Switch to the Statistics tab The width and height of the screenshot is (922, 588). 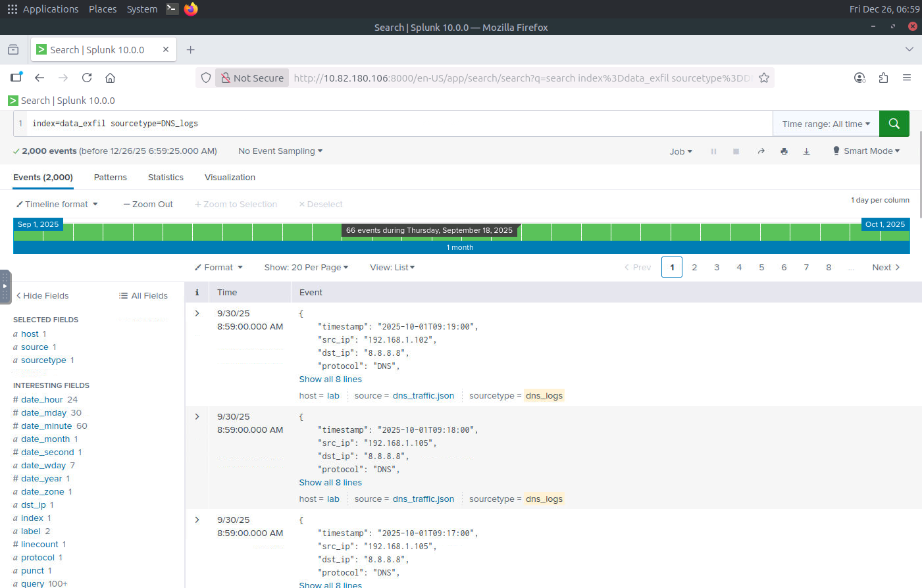coord(165,178)
